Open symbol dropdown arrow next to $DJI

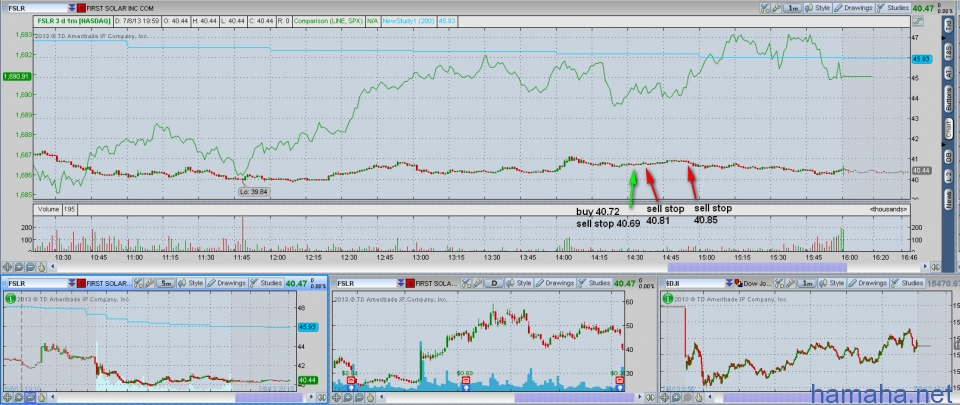coord(730,283)
